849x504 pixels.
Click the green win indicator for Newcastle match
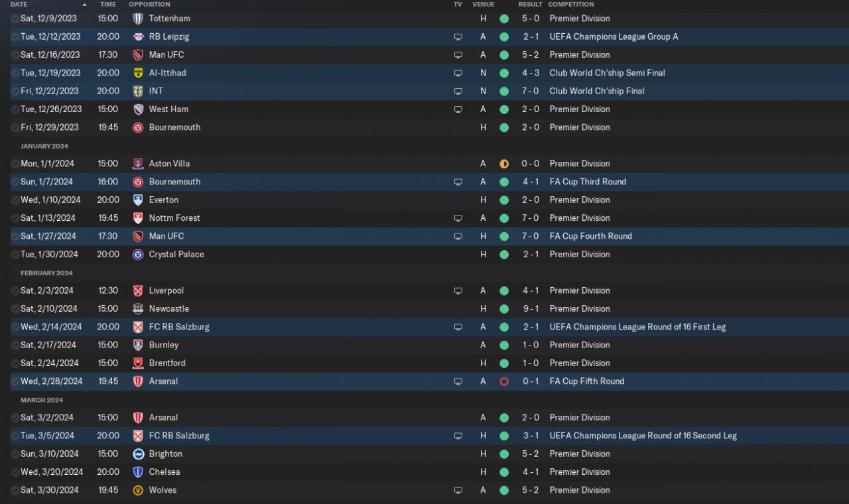504,308
